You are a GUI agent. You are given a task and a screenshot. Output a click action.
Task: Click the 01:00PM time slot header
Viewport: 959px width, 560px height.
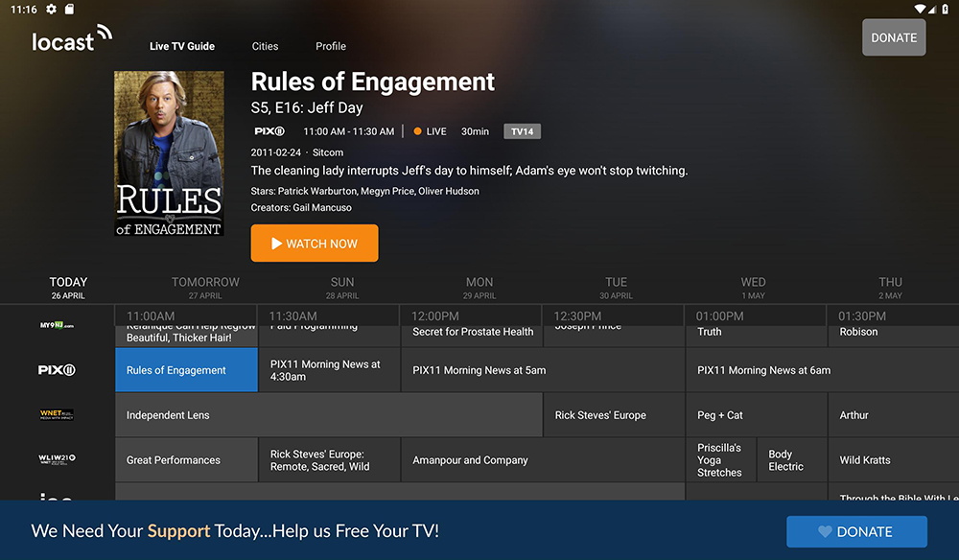coord(720,316)
